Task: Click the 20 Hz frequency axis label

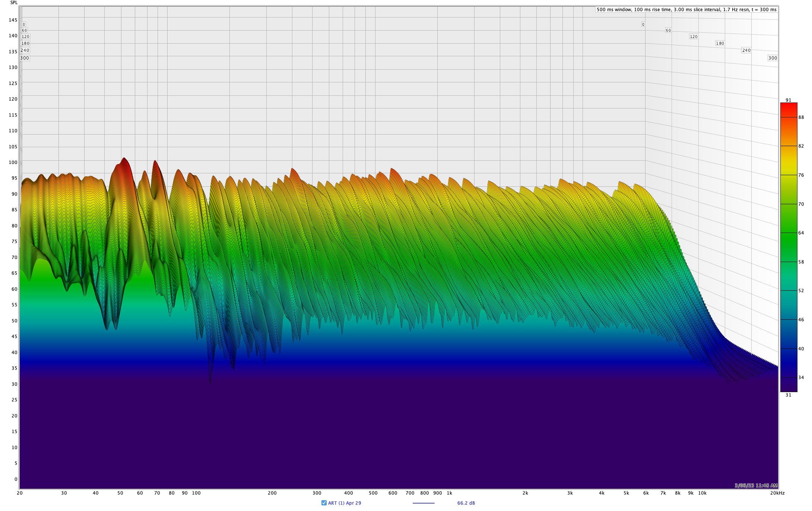Action: tap(20, 493)
